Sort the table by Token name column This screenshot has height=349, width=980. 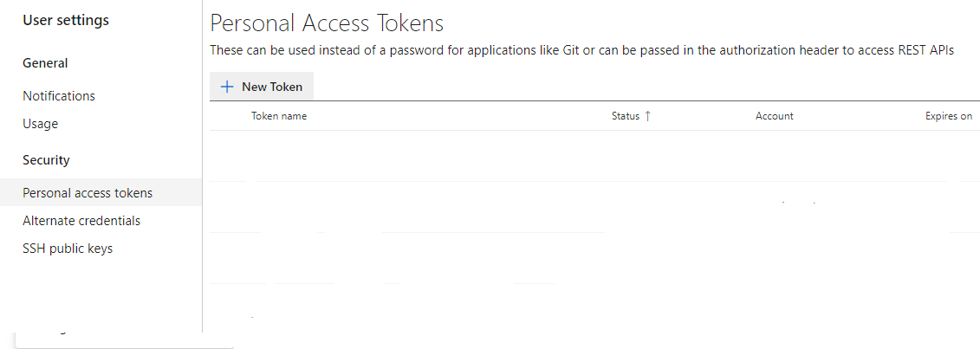[279, 116]
